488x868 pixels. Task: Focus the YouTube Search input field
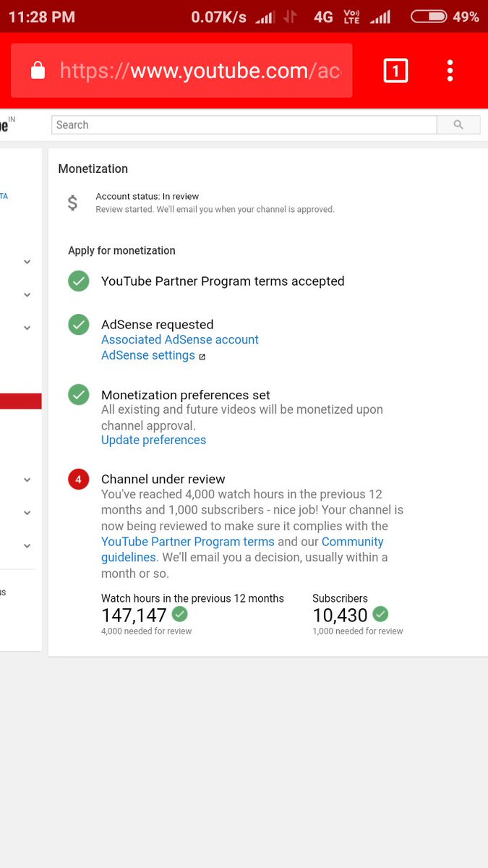click(x=244, y=124)
